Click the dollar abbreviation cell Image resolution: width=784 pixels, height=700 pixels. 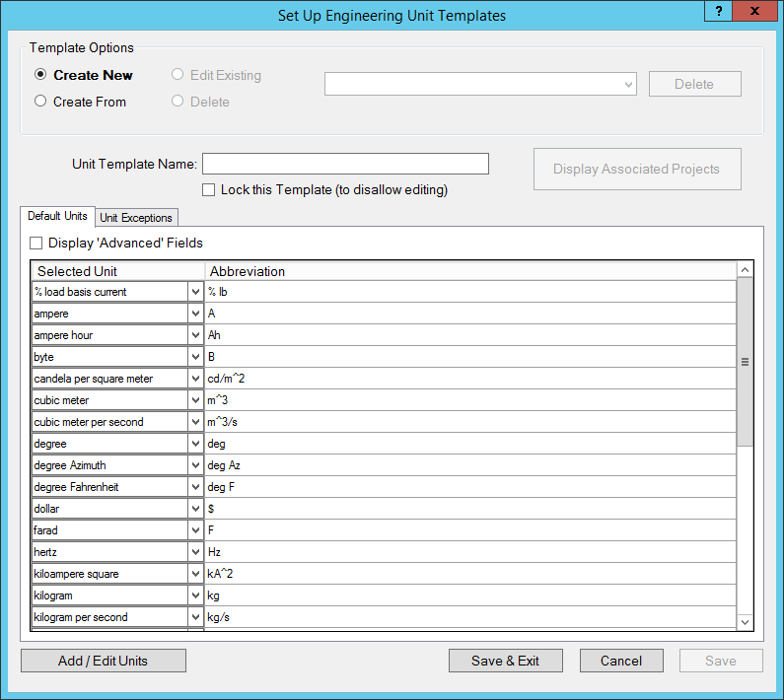click(x=469, y=509)
